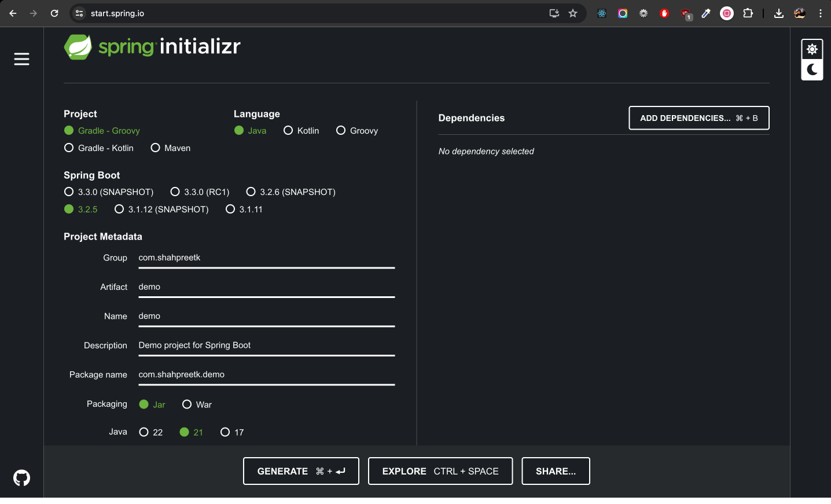The height and width of the screenshot is (504, 831).
Task: Explore the project structure
Action: coord(440,471)
